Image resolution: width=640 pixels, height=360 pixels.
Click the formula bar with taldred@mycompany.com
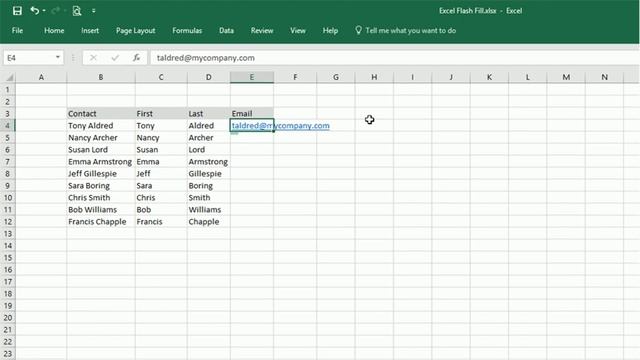395,58
